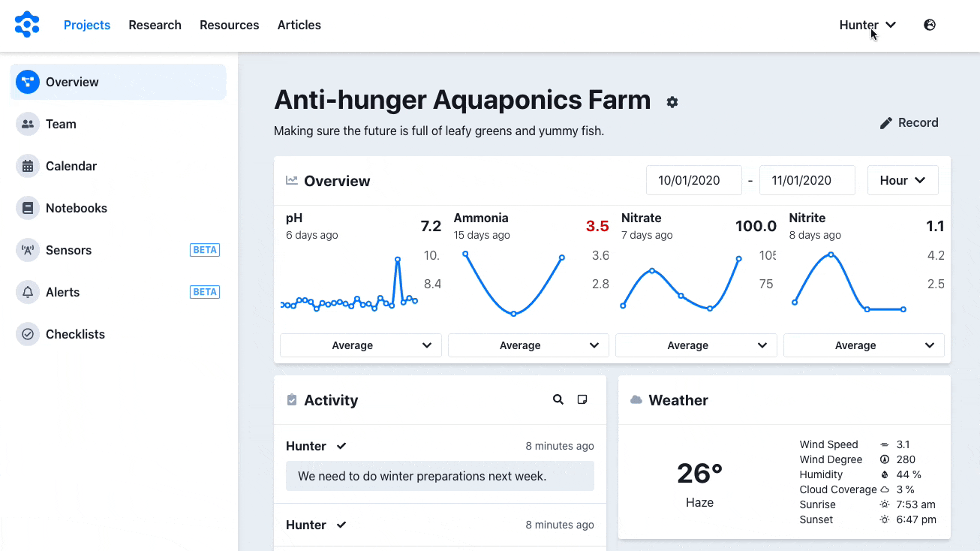
Task: Open the Articles menu item
Action: 299,25
